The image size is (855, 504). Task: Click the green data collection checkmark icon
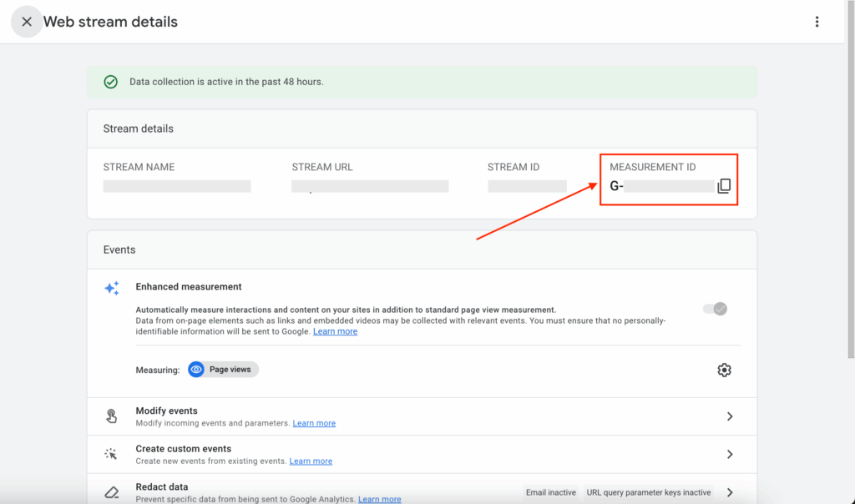point(110,82)
